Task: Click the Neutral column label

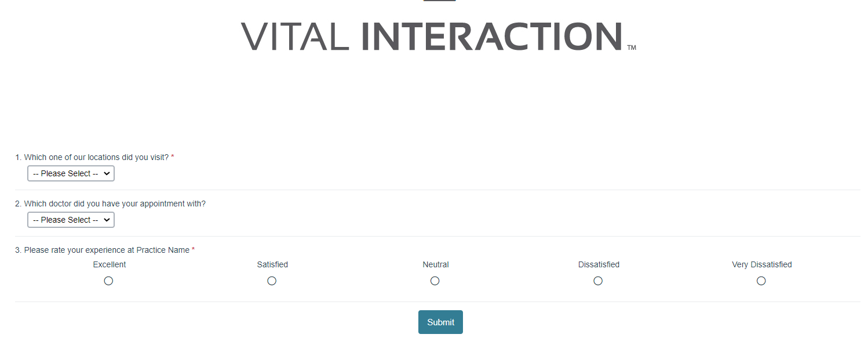Action: [435, 264]
